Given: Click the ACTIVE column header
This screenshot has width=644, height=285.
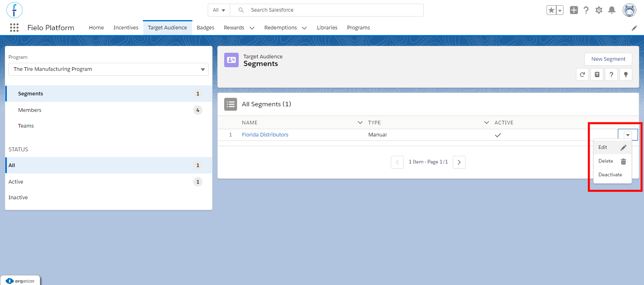Looking at the screenshot, I should pos(504,123).
